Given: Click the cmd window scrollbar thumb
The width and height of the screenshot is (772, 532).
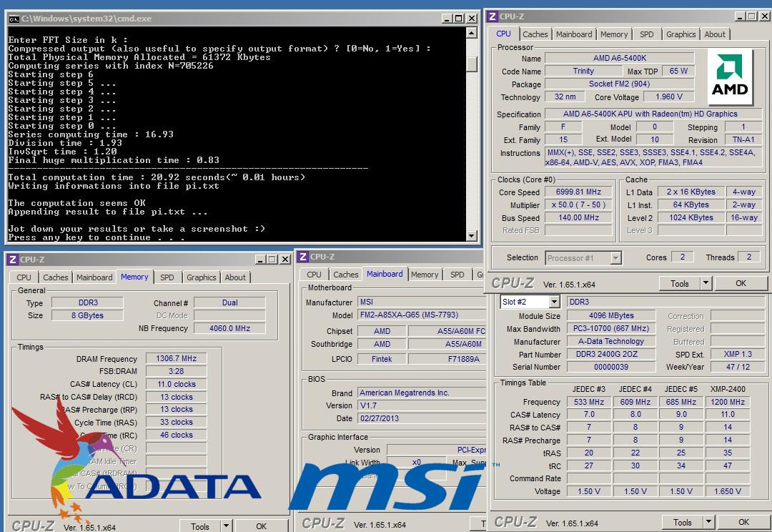Looking at the screenshot, I should coord(471,64).
